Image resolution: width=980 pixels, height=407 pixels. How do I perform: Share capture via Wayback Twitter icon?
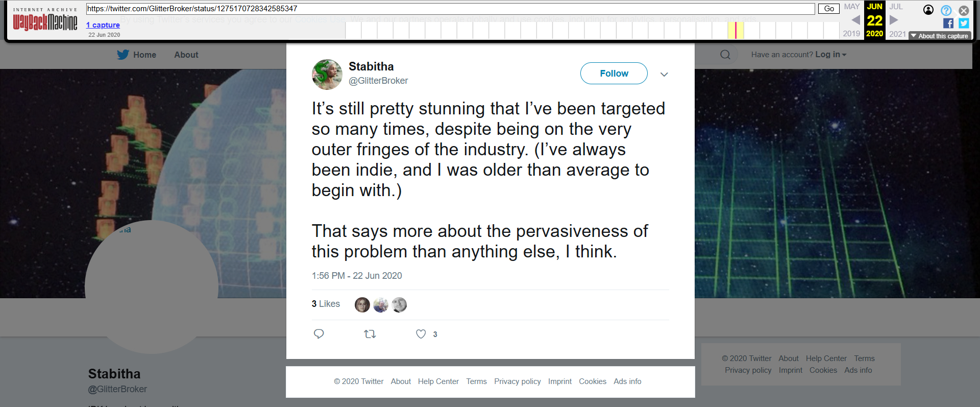click(x=964, y=23)
